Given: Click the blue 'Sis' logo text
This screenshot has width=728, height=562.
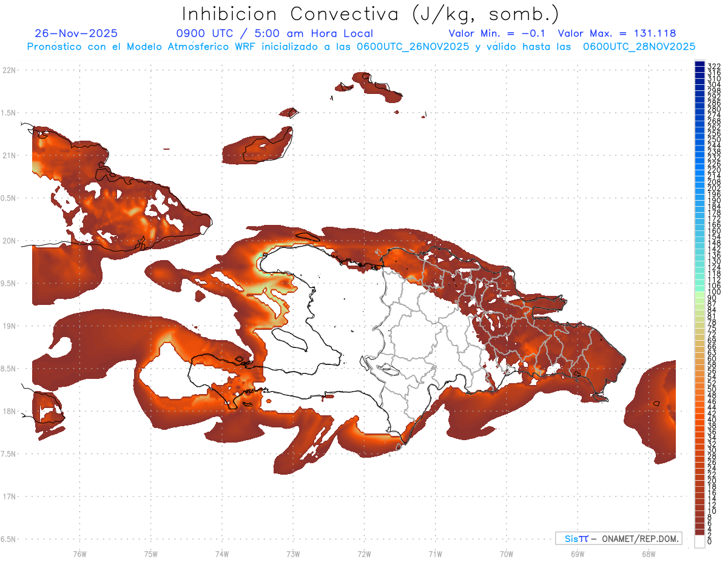Looking at the screenshot, I should 571,538.
